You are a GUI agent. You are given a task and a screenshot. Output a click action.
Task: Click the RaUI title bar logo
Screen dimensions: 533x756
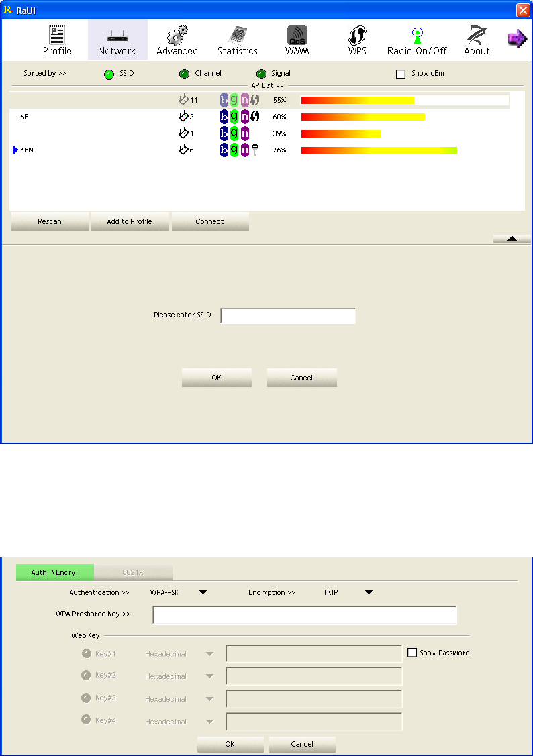click(x=8, y=10)
